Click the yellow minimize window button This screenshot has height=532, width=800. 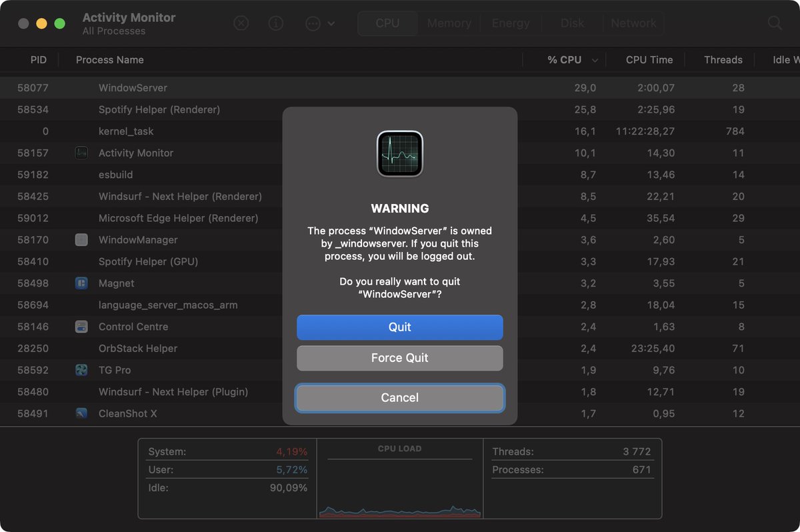tap(41, 23)
